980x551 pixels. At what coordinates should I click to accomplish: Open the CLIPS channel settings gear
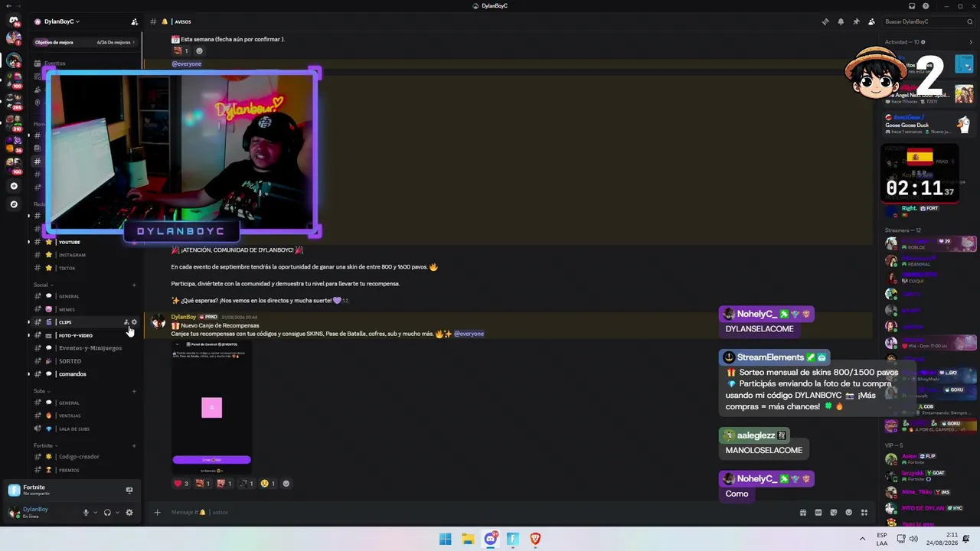(x=134, y=322)
